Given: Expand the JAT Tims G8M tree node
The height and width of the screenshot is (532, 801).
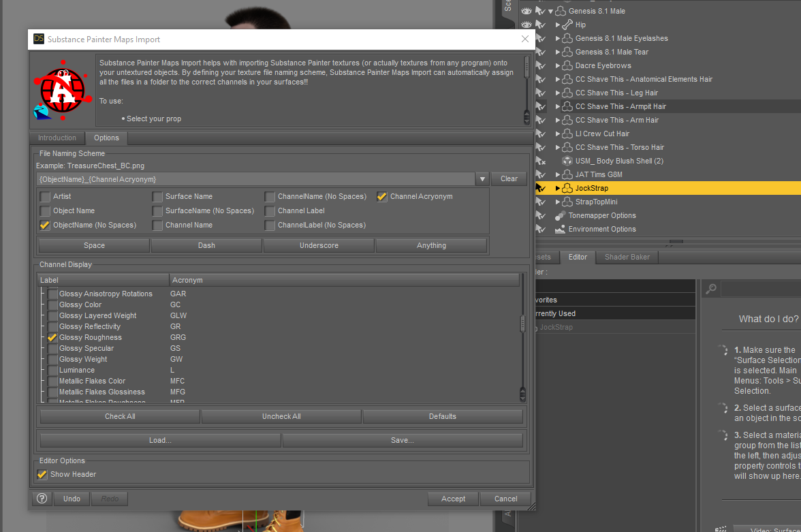Looking at the screenshot, I should pyautogui.click(x=558, y=174).
